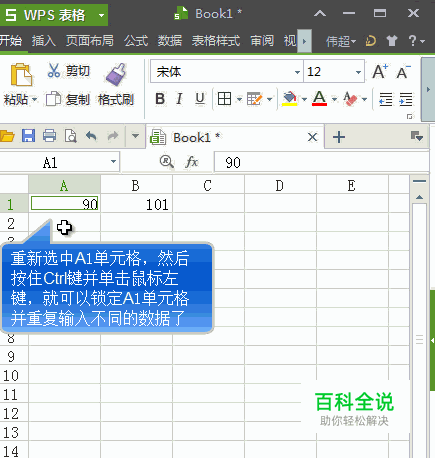Image resolution: width=435 pixels, height=458 pixels.
Task: Click the Paste clipboard icon
Action: tap(21, 75)
